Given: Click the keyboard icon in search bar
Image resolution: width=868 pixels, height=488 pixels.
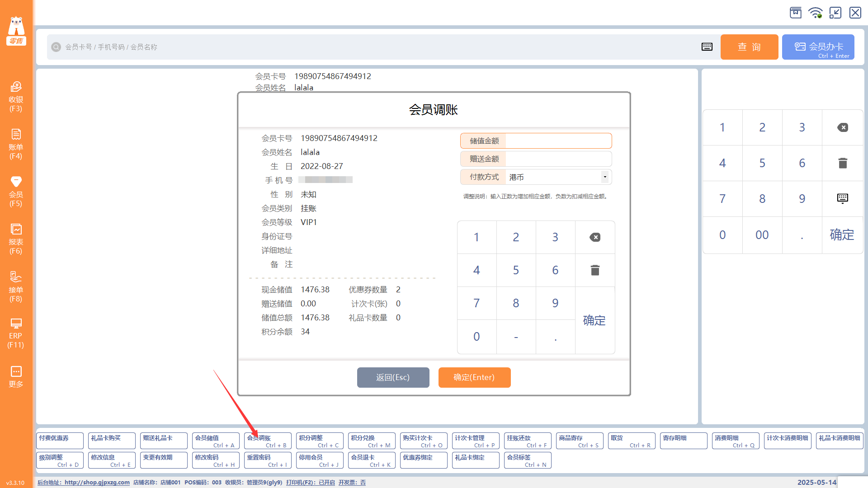Looking at the screenshot, I should click(x=707, y=47).
